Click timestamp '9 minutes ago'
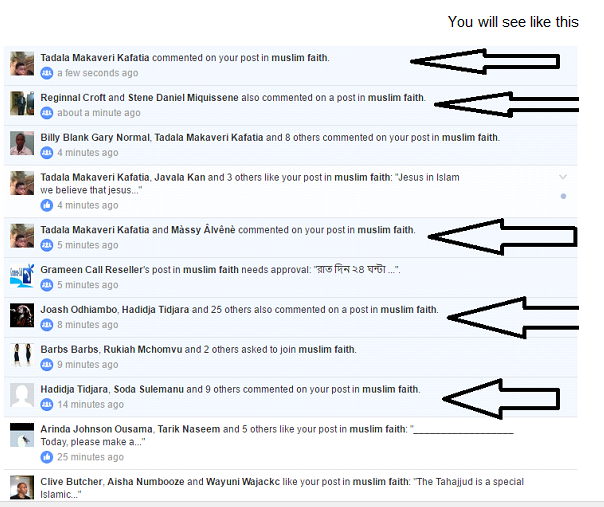 point(87,364)
